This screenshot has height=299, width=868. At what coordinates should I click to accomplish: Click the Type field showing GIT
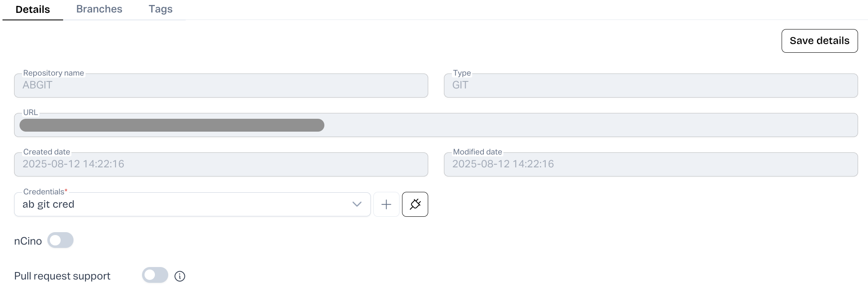(x=650, y=86)
